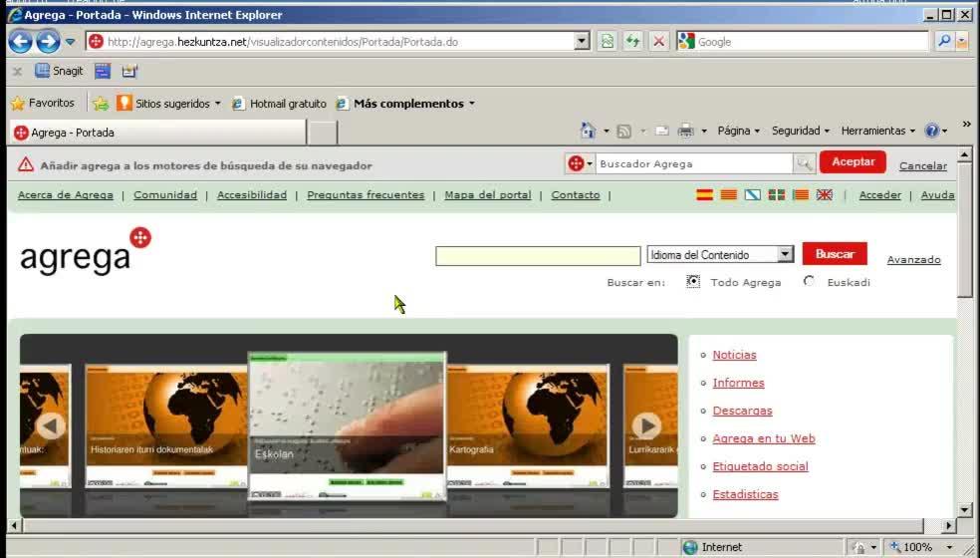Image resolution: width=980 pixels, height=558 pixels.
Task: Open the Avanzado search link
Action: [913, 260]
